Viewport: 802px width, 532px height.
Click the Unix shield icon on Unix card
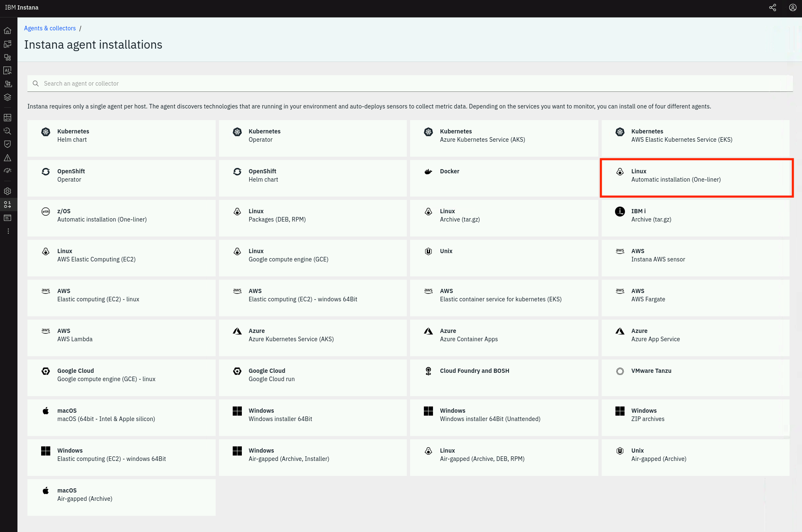(x=428, y=251)
